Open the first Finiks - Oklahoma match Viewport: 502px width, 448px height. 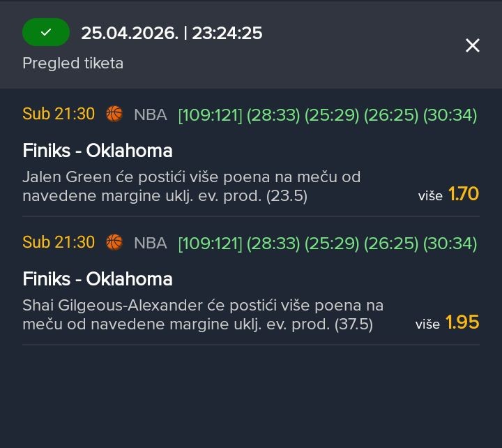98,151
